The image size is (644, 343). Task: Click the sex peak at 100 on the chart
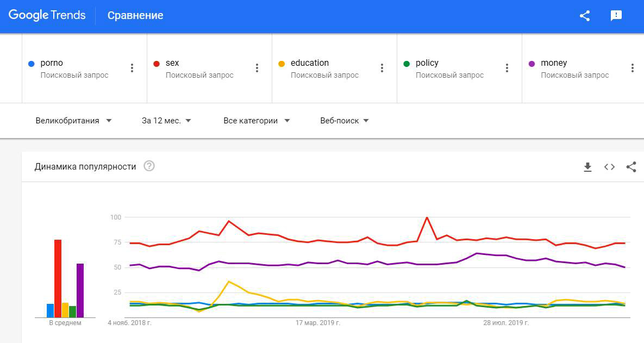coord(427,217)
